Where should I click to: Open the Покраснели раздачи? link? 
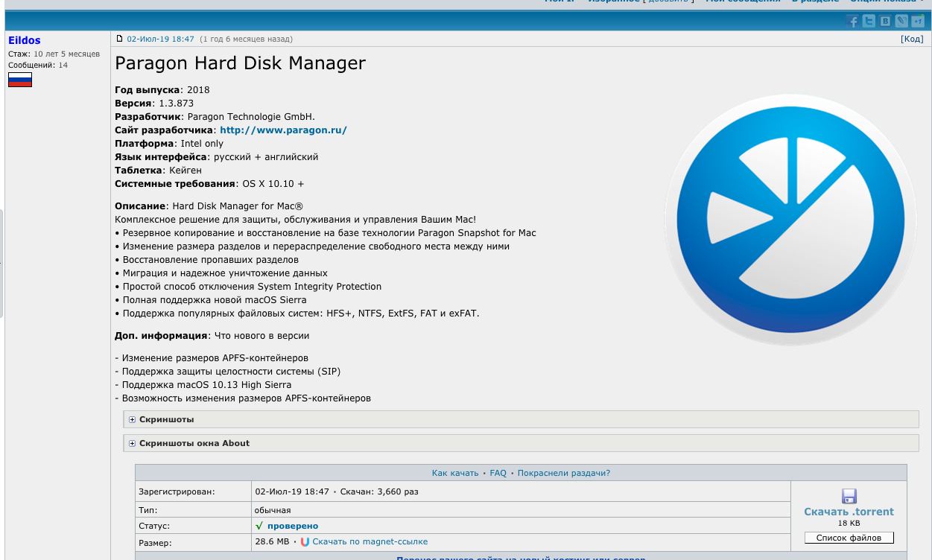tap(564, 473)
